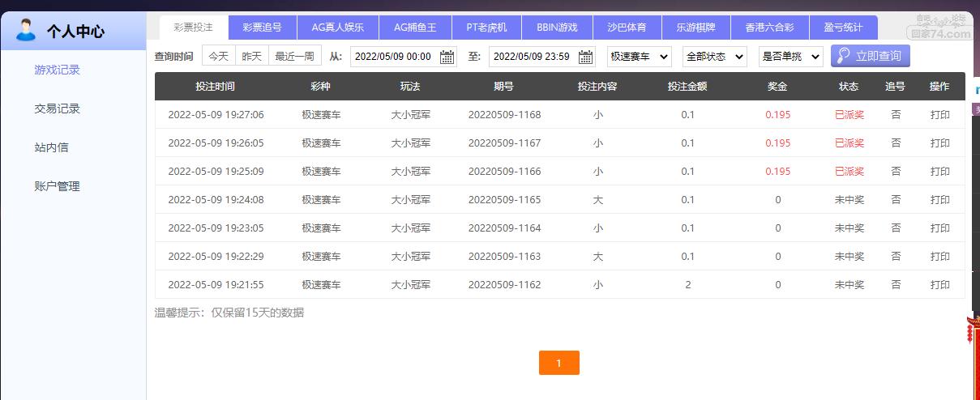Open the 全部状态 status dropdown
980x400 pixels.
tap(714, 57)
